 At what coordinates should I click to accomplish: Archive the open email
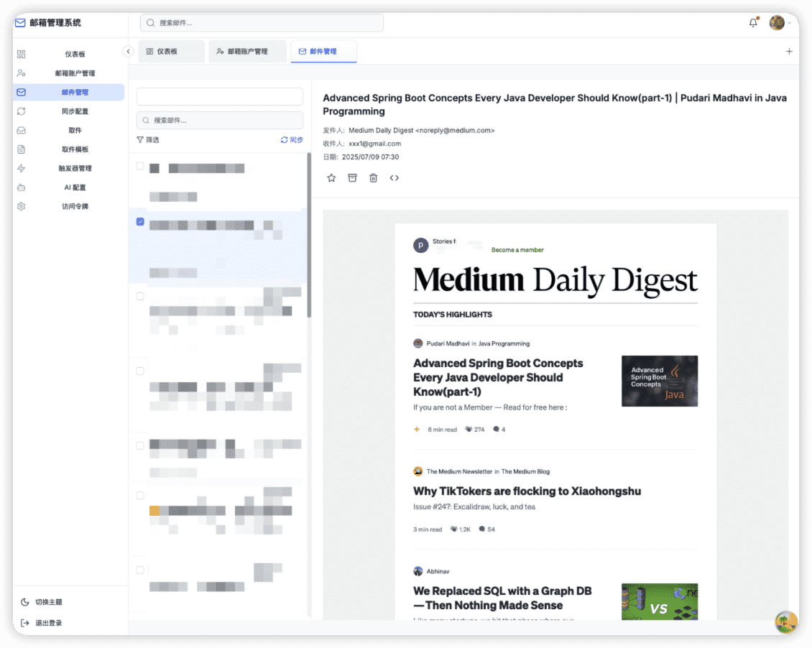click(352, 178)
